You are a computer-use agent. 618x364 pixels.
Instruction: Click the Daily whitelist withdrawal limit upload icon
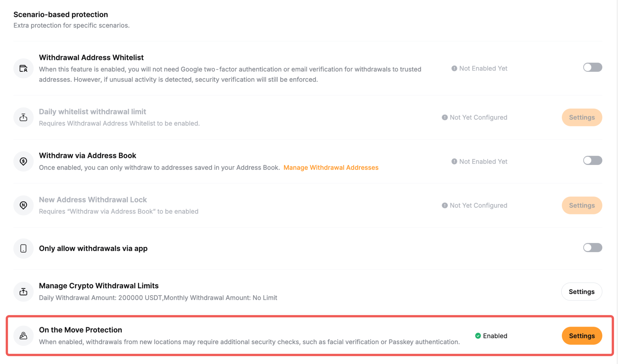pos(23,117)
